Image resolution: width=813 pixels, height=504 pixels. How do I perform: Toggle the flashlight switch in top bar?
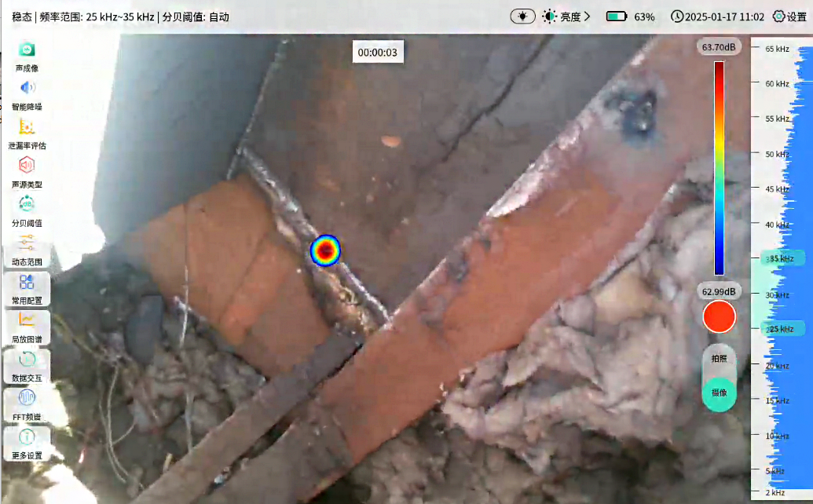[x=522, y=16]
